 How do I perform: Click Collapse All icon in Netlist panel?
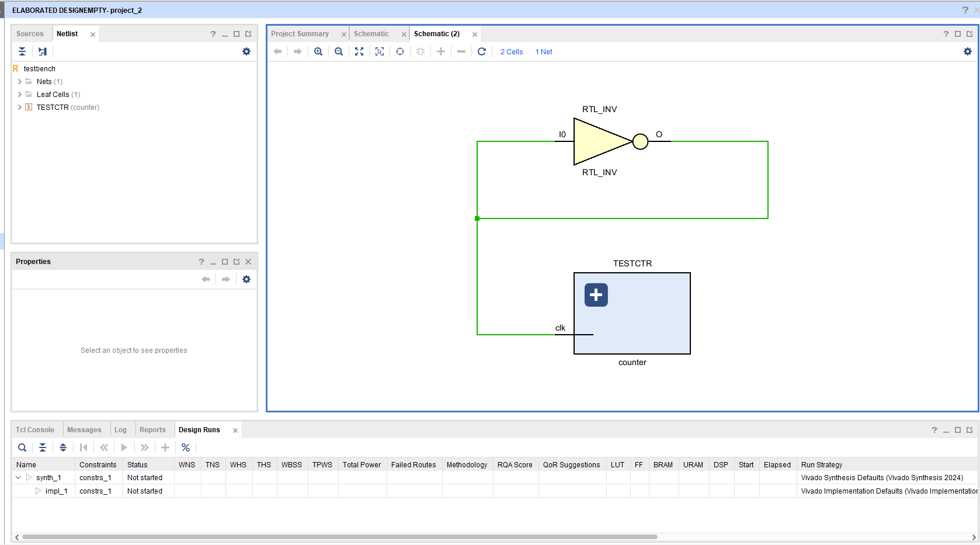[x=22, y=51]
